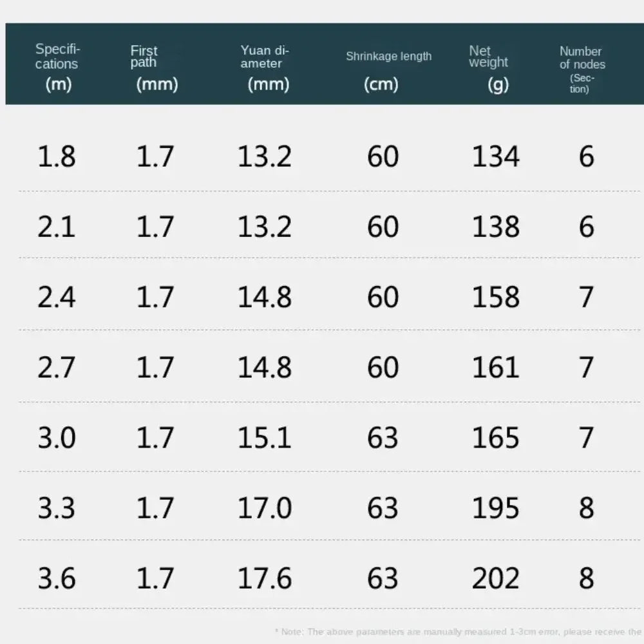Select the net weight value 158
644x644 pixels.
pos(496,297)
